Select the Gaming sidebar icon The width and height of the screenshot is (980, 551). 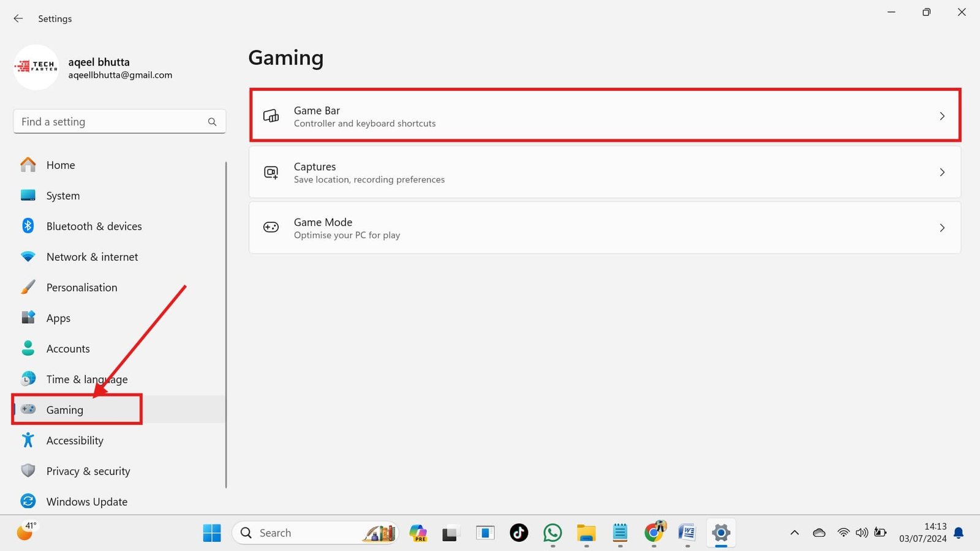point(28,409)
